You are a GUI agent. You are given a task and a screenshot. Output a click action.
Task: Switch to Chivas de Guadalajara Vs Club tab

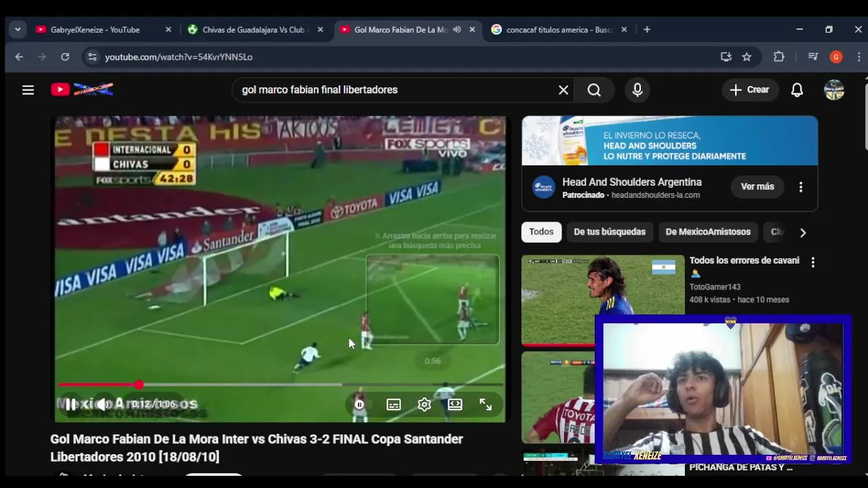click(x=254, y=30)
